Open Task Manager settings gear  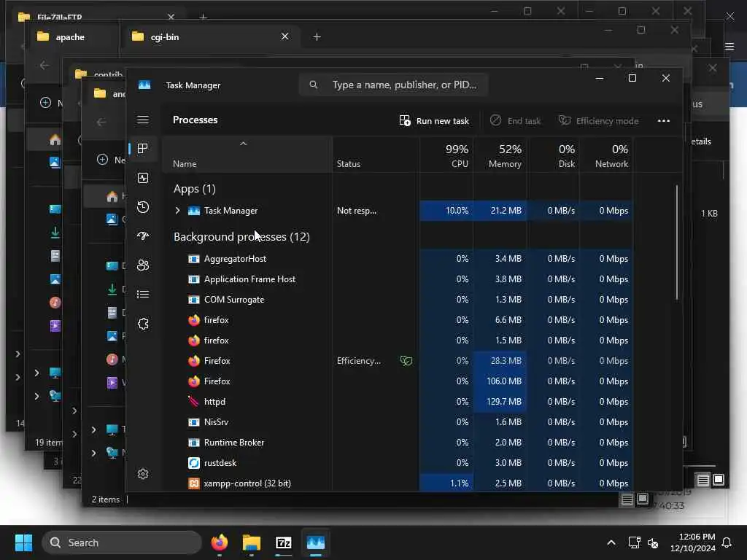pyautogui.click(x=143, y=474)
